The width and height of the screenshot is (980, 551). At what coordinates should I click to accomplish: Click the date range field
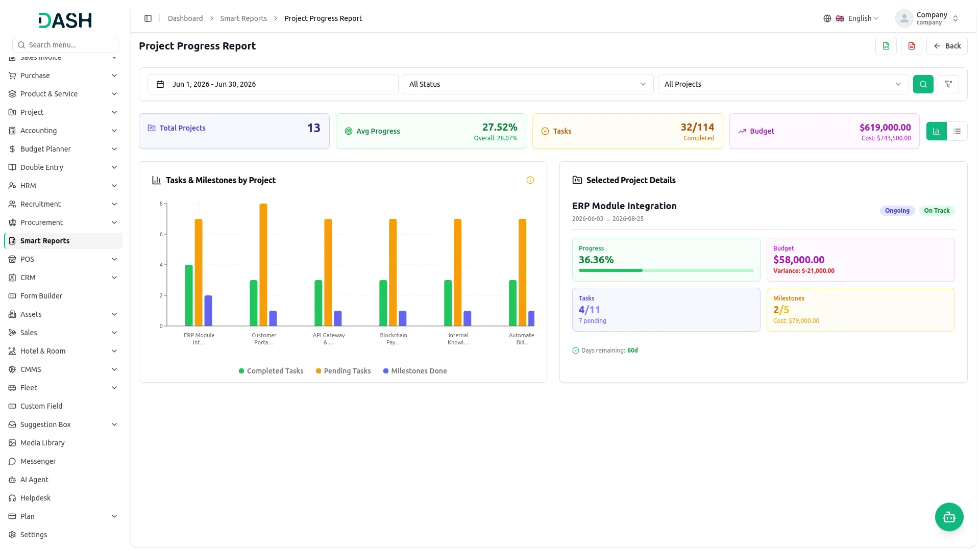click(x=273, y=84)
